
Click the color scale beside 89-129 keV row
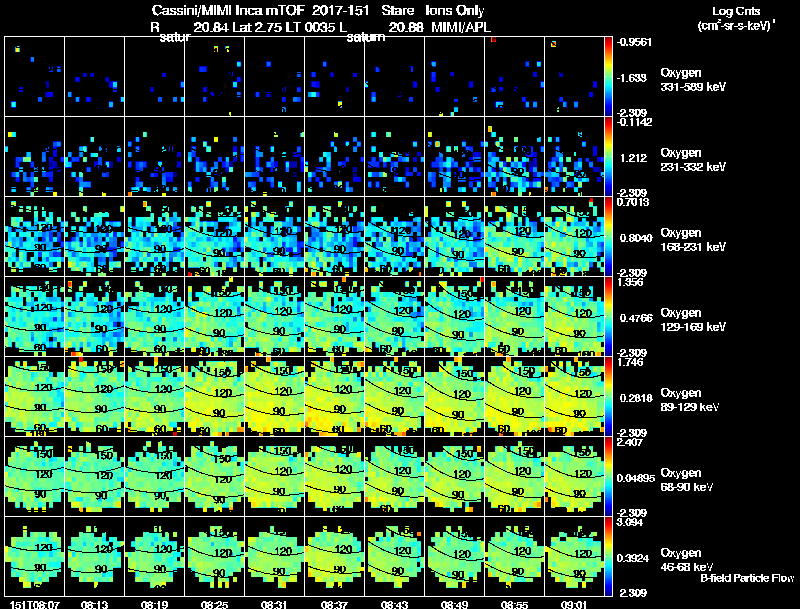click(608, 396)
